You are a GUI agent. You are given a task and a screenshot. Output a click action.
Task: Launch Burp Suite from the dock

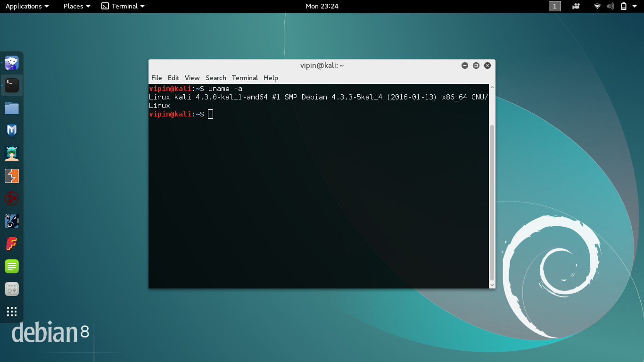pyautogui.click(x=12, y=176)
